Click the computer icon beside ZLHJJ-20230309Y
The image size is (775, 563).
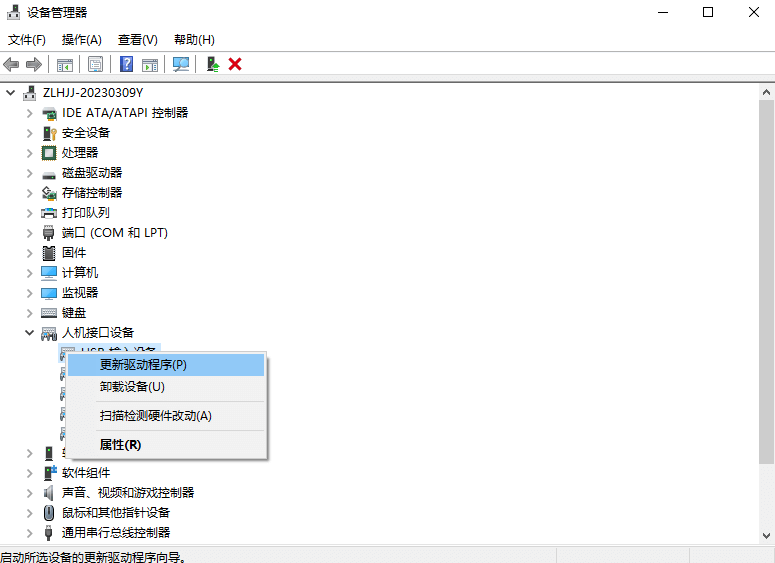30,93
